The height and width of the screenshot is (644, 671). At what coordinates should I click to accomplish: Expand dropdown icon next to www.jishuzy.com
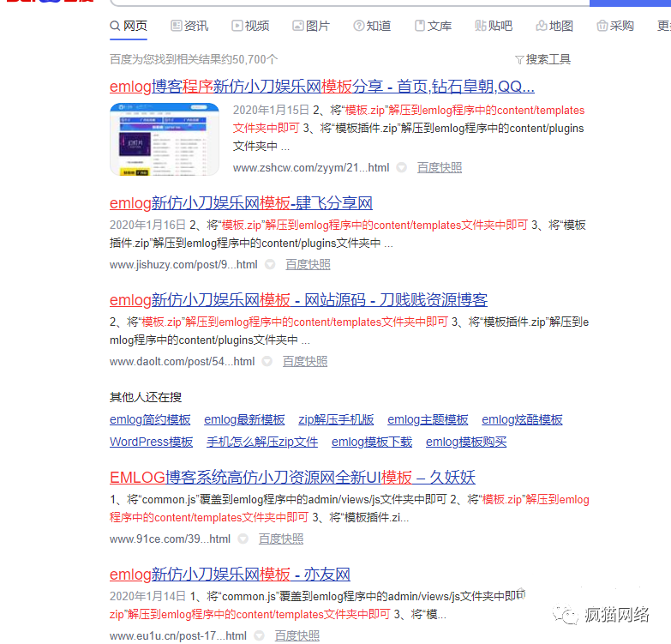click(270, 265)
